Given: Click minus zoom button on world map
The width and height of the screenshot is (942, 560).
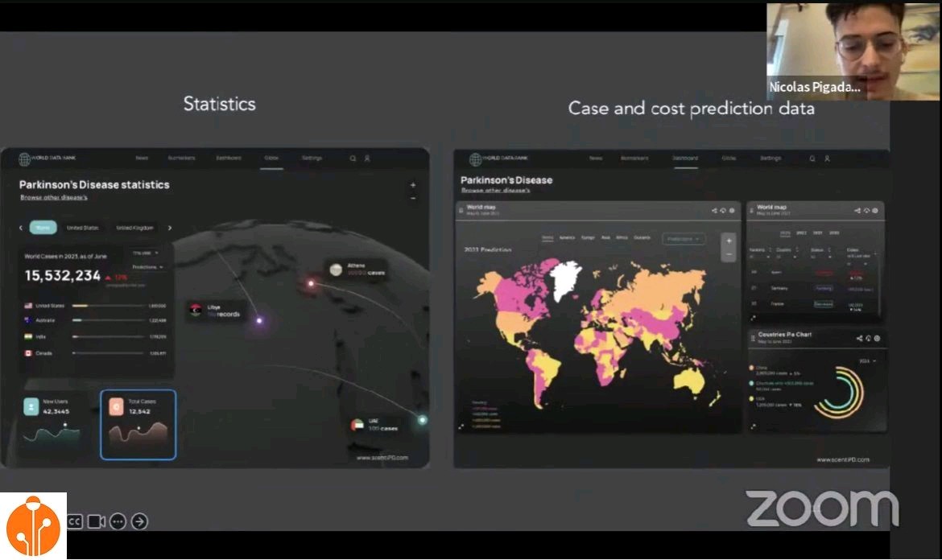Looking at the screenshot, I should 729,254.
